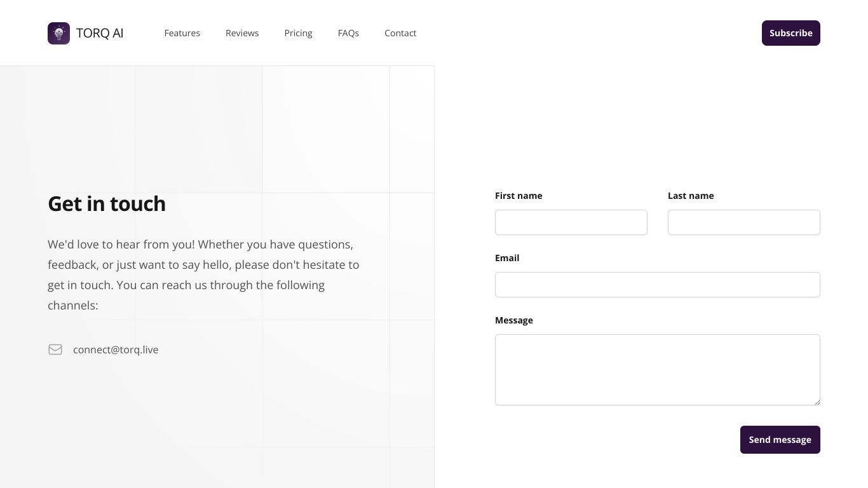Click the Last name field label
The height and width of the screenshot is (488, 868).
tap(691, 196)
